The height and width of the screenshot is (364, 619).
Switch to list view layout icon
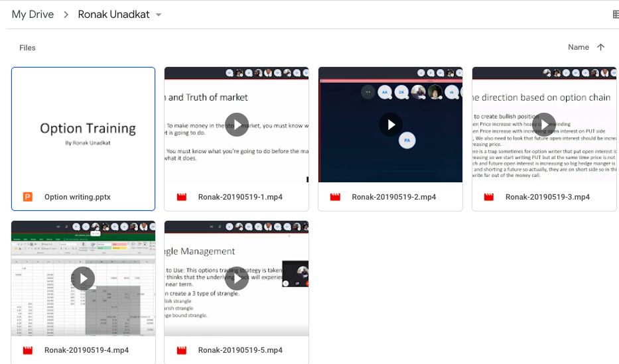(x=614, y=15)
